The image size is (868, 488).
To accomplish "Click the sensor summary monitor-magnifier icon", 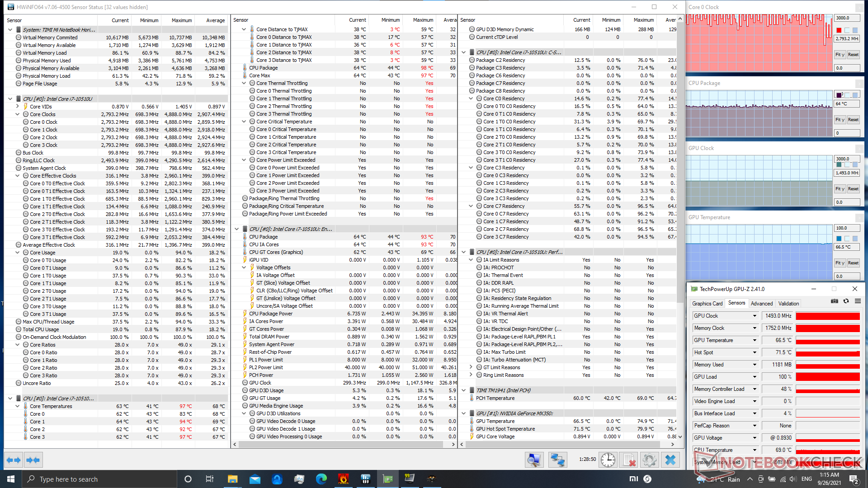I will pyautogui.click(x=534, y=460).
